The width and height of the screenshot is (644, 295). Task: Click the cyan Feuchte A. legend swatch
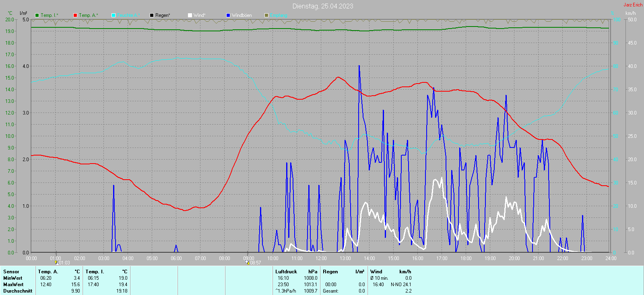(114, 15)
